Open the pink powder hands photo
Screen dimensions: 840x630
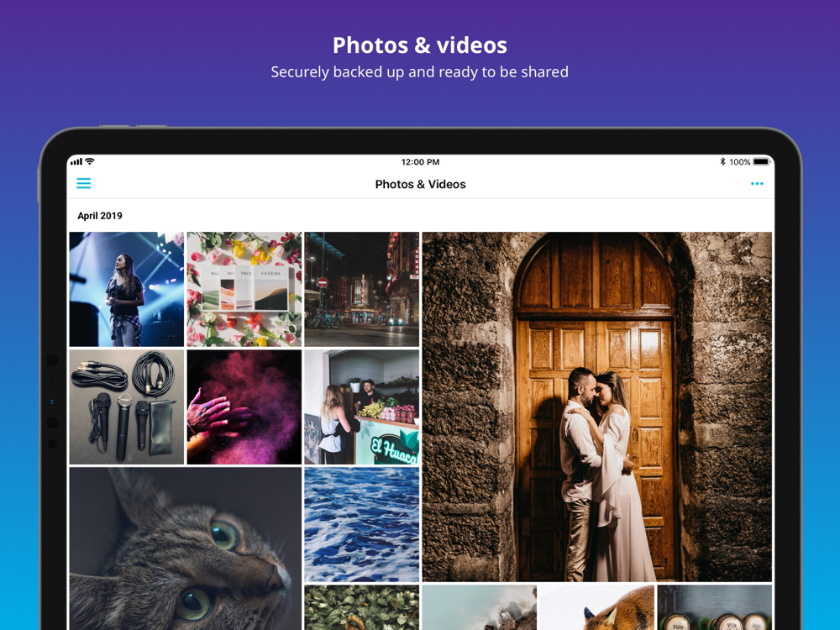pos(244,407)
